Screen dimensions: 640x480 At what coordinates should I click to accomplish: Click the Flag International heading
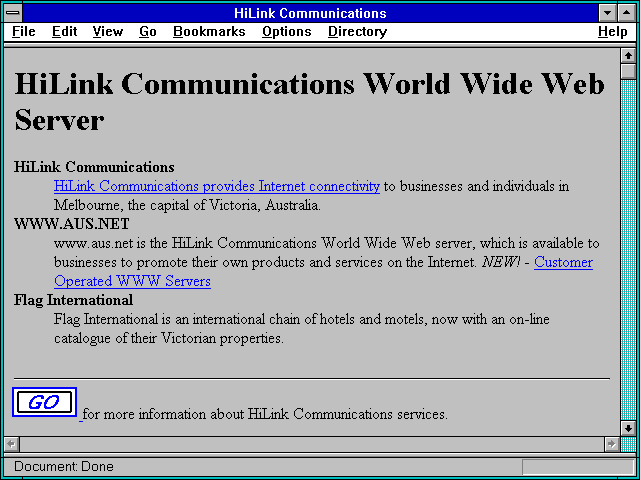click(x=73, y=300)
